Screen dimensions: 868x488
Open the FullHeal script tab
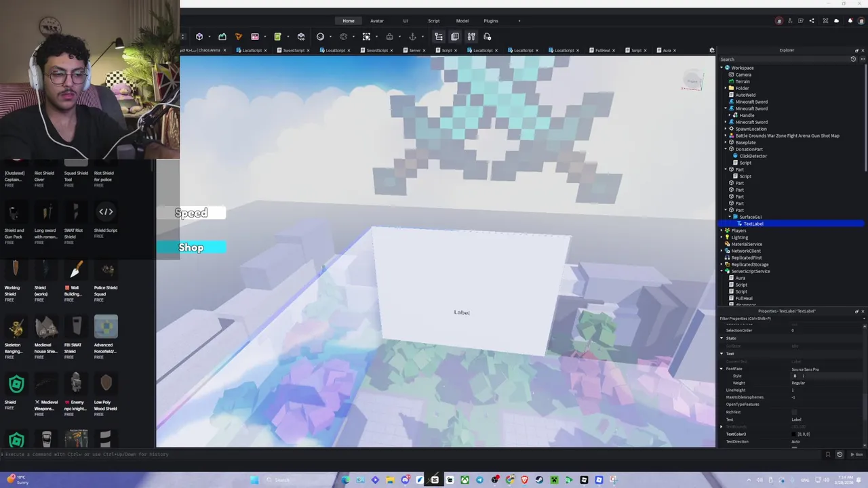(x=603, y=50)
